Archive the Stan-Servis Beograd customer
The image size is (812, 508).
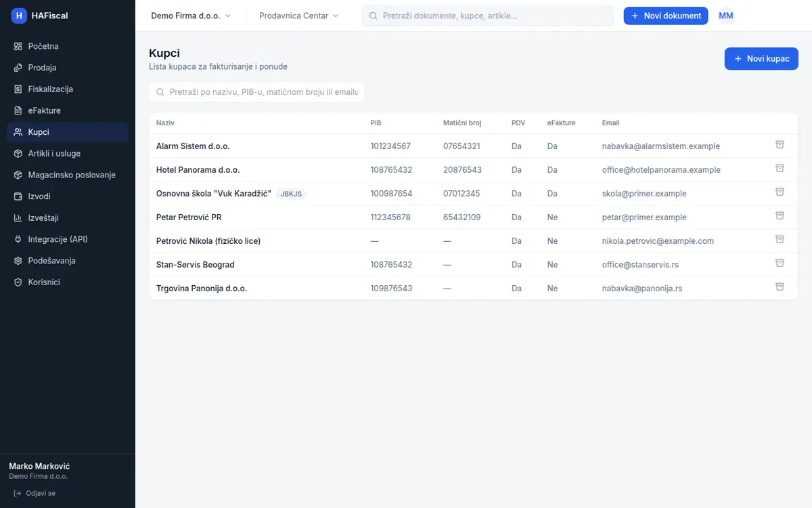(780, 263)
